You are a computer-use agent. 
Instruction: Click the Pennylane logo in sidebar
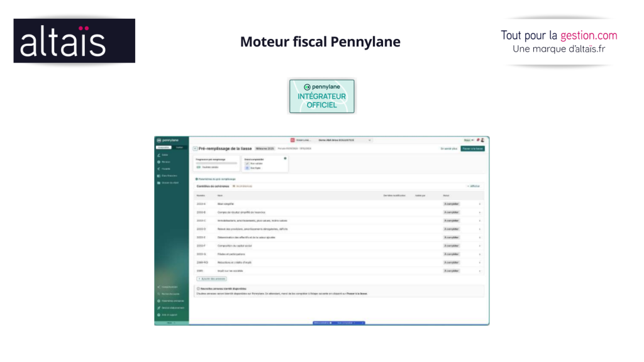pos(167,140)
